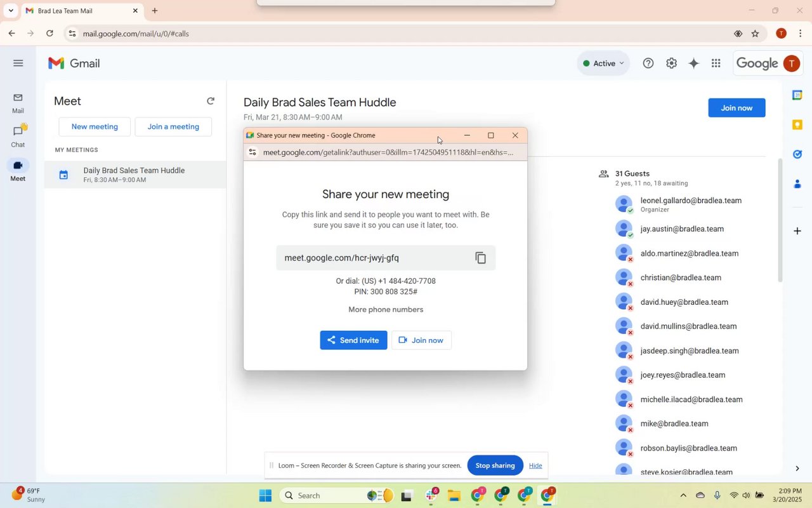Click the guest list scrollbar
Image resolution: width=812 pixels, height=508 pixels.
781,219
